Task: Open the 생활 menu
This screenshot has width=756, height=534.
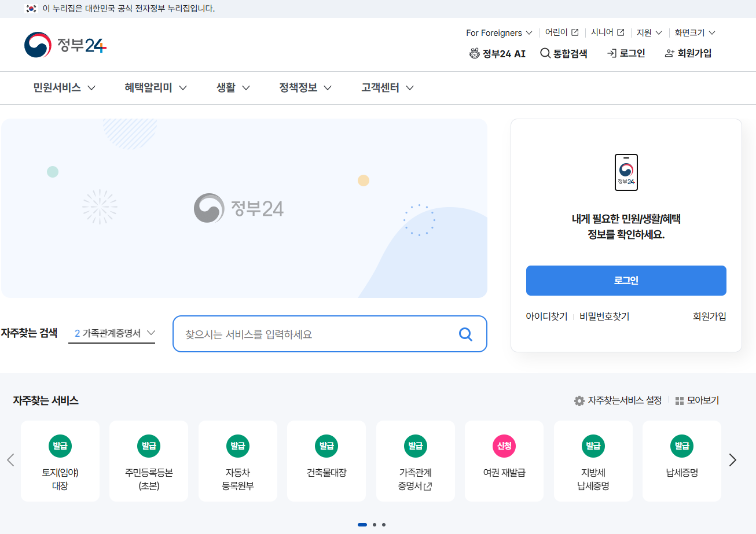Action: coord(233,88)
